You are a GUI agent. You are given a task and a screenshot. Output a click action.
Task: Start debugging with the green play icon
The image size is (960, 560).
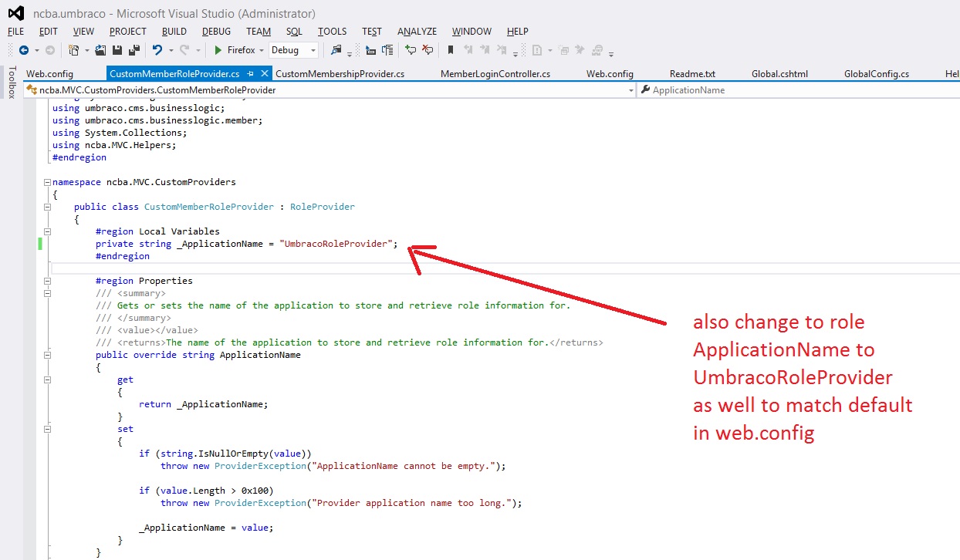[x=218, y=50]
